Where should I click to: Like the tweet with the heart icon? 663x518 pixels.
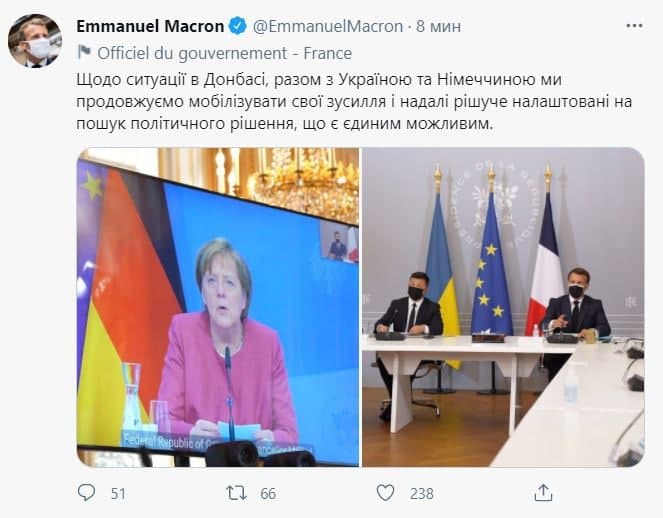click(x=385, y=493)
